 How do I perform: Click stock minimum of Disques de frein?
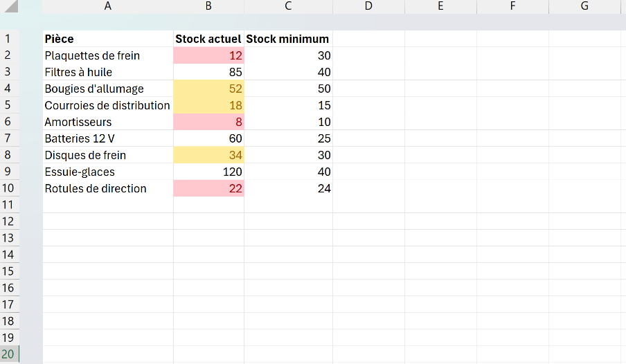pyautogui.click(x=288, y=155)
